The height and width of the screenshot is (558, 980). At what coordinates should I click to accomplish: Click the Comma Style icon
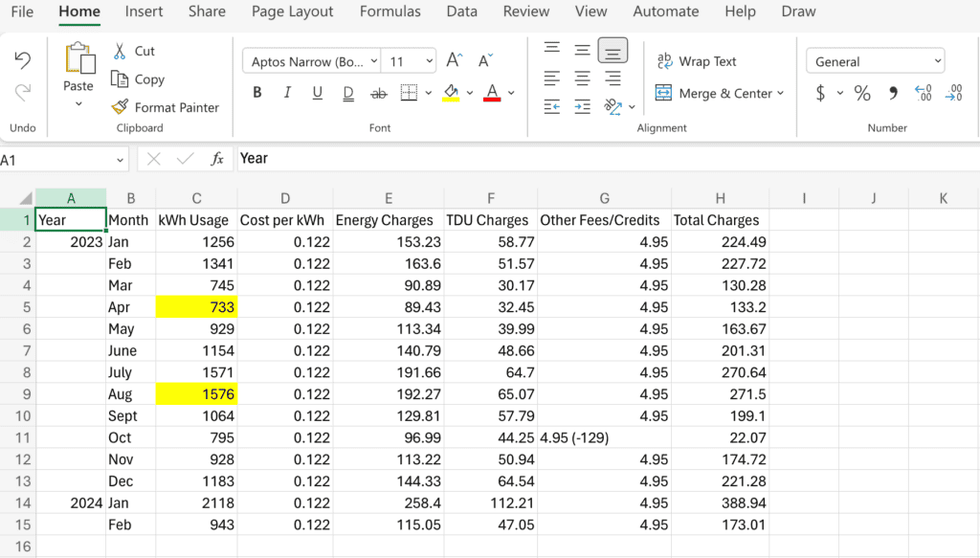pyautogui.click(x=893, y=93)
